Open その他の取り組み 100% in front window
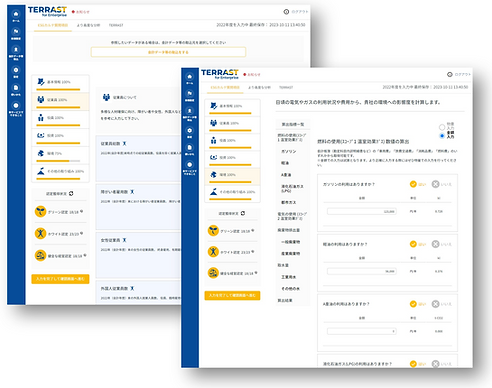The width and height of the screenshot is (492, 388). [232, 193]
